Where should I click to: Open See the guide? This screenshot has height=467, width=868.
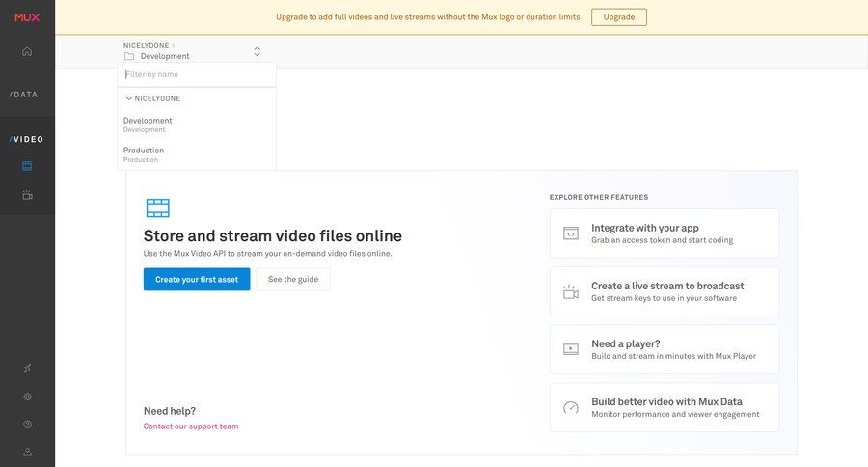pyautogui.click(x=292, y=280)
